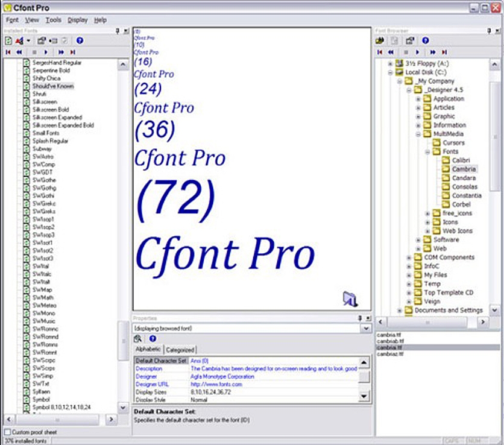
Task: Click the play arrow in Installed Fonts panel
Action: tap(46, 52)
